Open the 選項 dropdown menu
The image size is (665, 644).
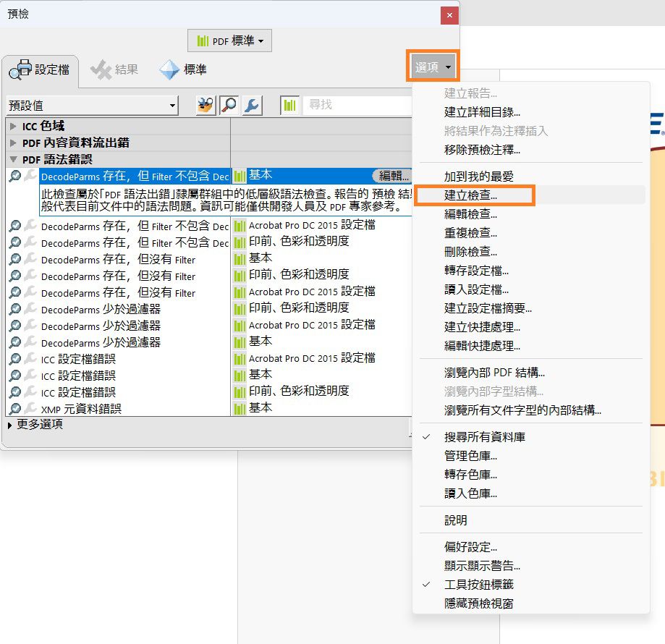433,67
